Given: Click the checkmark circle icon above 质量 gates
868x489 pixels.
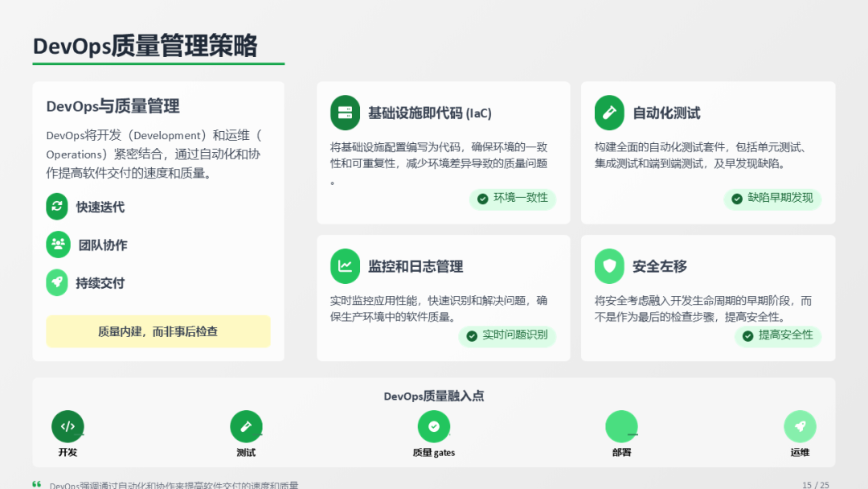Looking at the screenshot, I should click(x=434, y=426).
